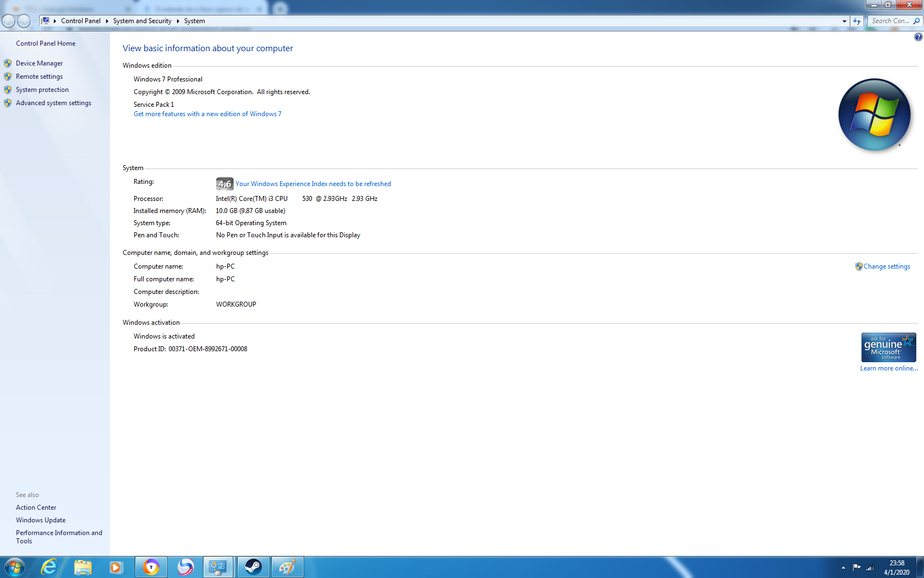Click the shield icon beside Remote settings
924x578 pixels.
pyautogui.click(x=8, y=77)
